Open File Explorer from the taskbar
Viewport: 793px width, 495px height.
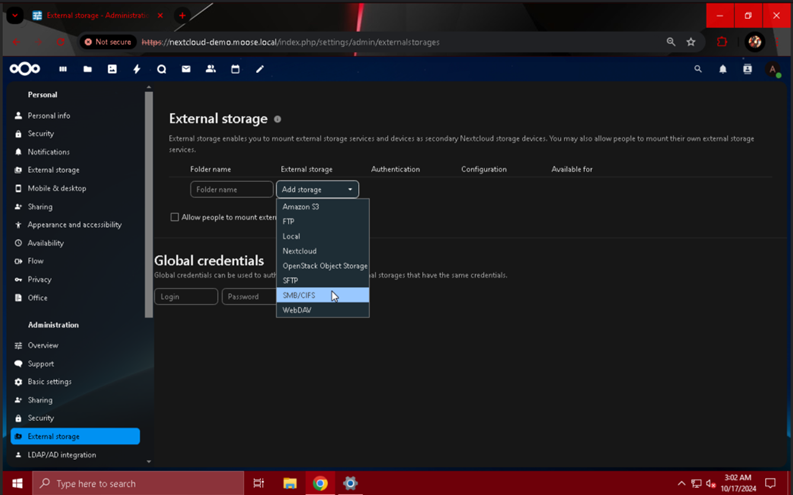click(x=290, y=483)
